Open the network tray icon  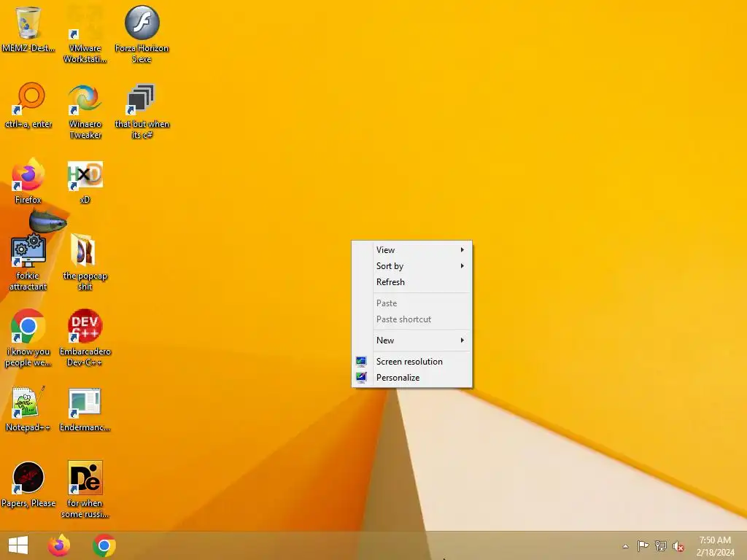tap(661, 545)
